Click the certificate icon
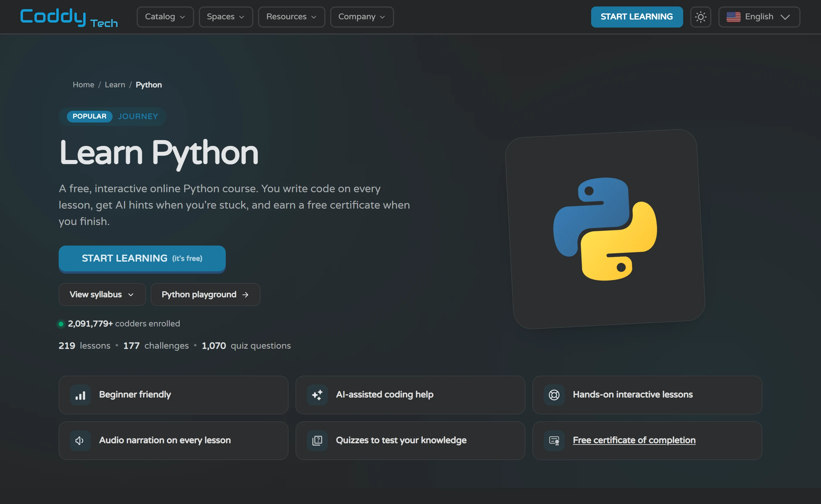The image size is (821, 504). point(554,441)
